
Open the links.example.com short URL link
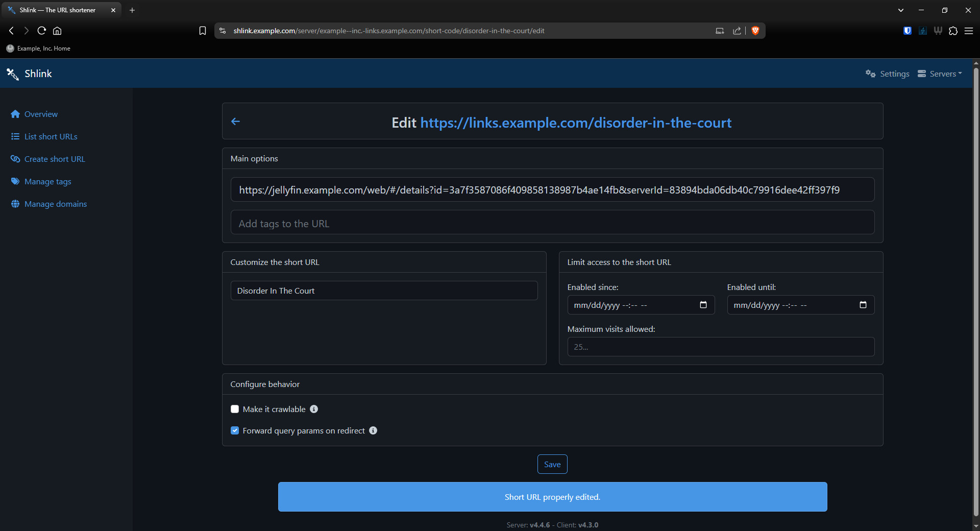point(575,123)
